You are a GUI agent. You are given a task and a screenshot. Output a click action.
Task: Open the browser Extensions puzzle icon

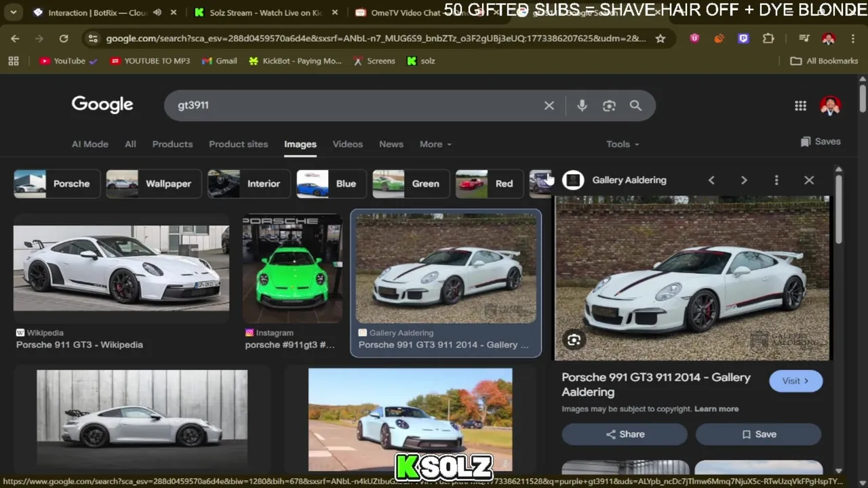[768, 39]
